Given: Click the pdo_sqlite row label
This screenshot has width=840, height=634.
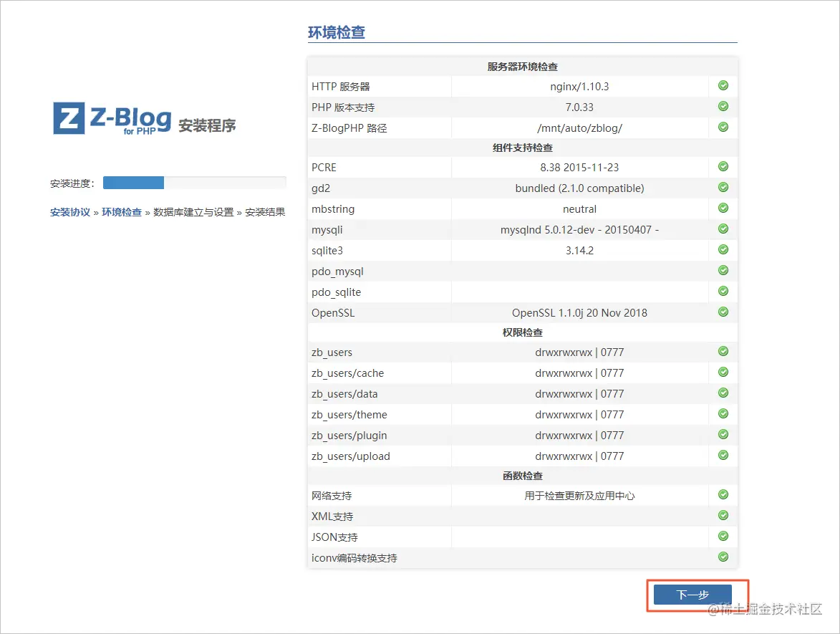Looking at the screenshot, I should pos(337,292).
